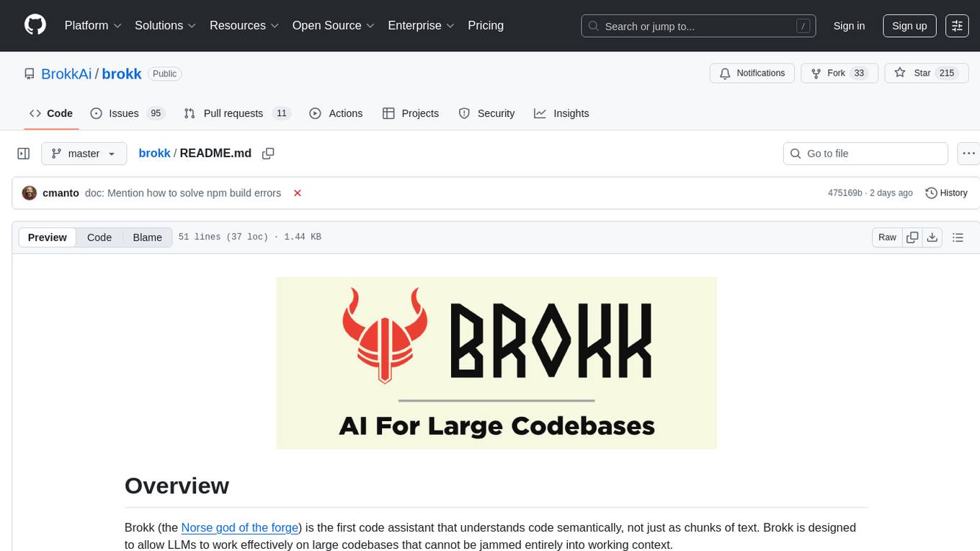Switch to the Actions tab
The height and width of the screenshot is (551, 980).
[x=336, y=113]
